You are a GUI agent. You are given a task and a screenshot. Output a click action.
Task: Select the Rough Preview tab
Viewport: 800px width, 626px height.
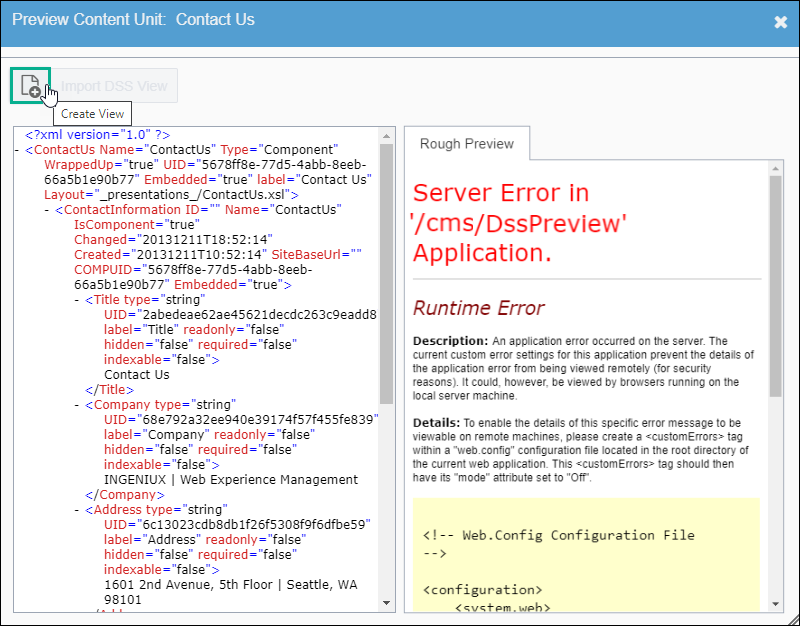point(467,144)
